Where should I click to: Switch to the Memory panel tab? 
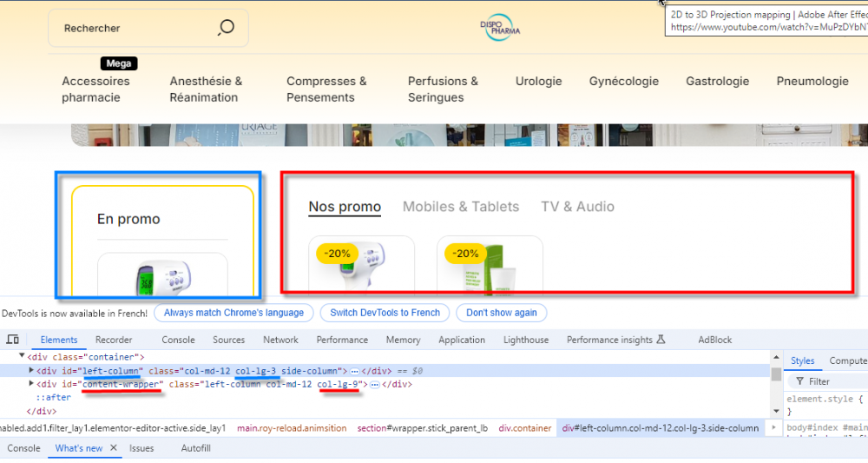pyautogui.click(x=403, y=340)
